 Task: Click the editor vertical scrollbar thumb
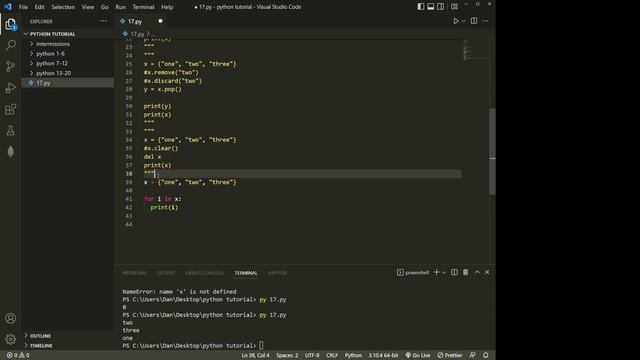[493, 151]
